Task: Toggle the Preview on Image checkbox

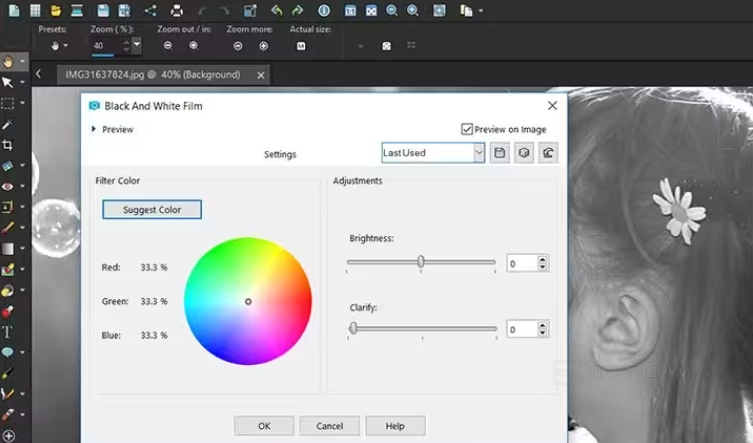Action: (467, 129)
